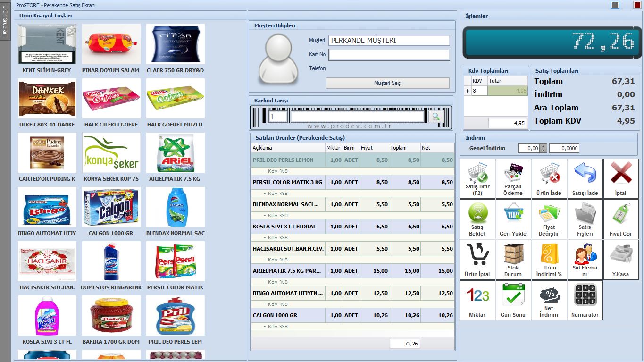
Task: Open Numarator keypad icon
Action: click(585, 300)
